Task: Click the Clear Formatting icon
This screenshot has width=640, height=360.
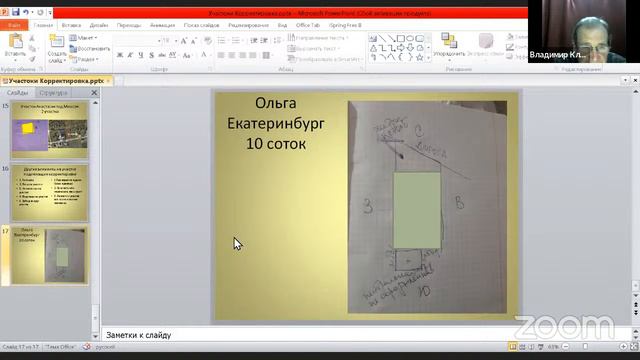Action: click(x=208, y=41)
